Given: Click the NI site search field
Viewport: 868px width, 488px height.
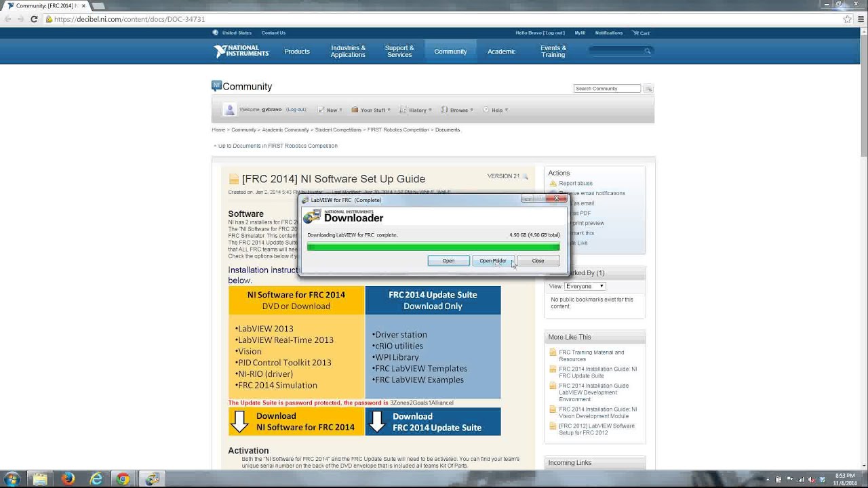Looking at the screenshot, I should (x=617, y=51).
